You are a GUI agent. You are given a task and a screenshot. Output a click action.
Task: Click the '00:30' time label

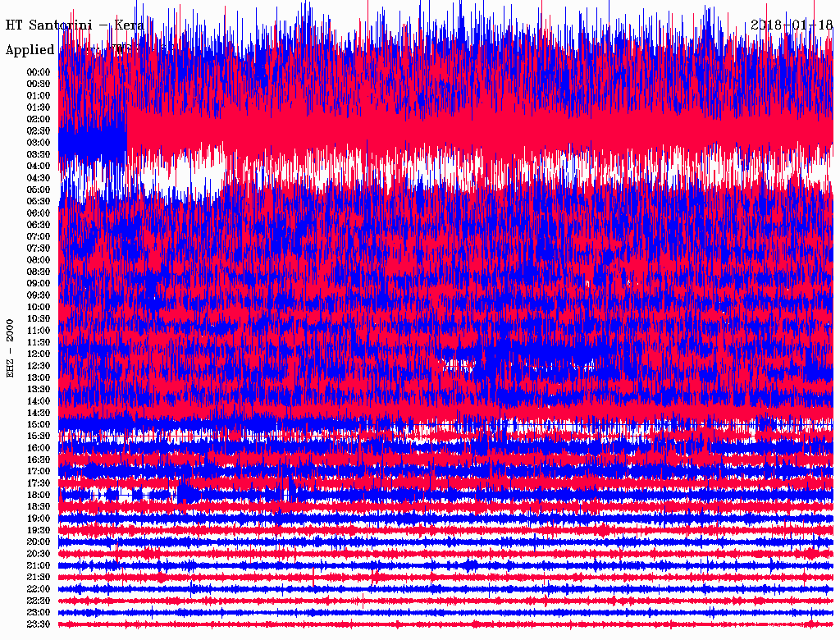39,85
